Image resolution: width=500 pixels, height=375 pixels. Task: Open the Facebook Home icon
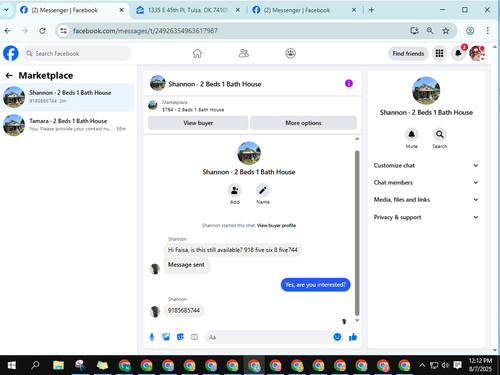pos(197,53)
